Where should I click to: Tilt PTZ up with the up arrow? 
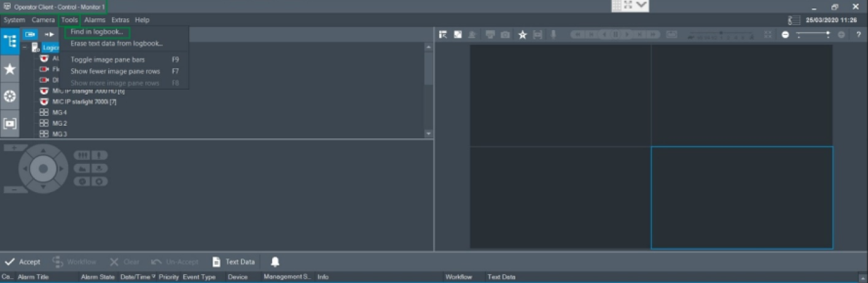(x=43, y=150)
